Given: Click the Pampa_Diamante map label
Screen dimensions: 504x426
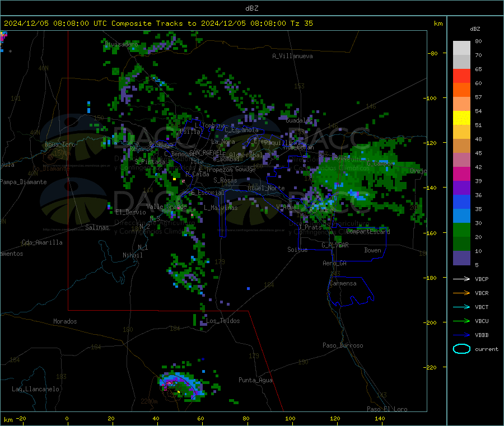Looking at the screenshot, I should (x=24, y=182).
